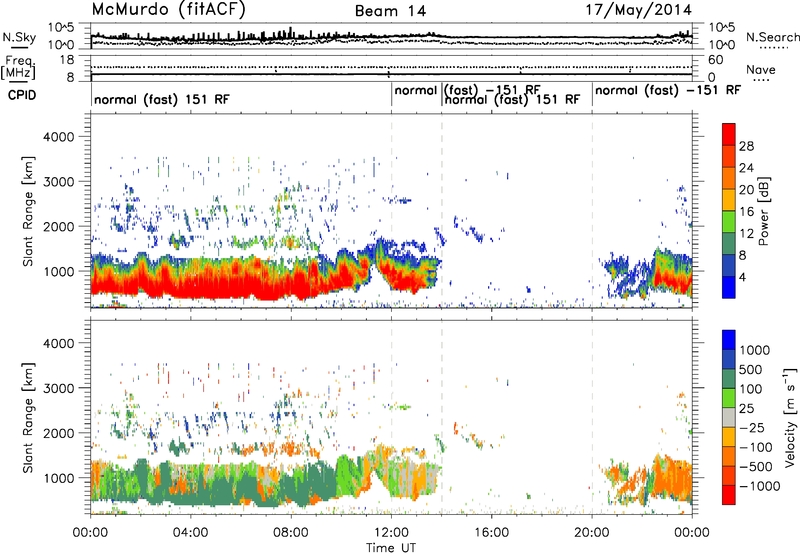Image resolution: width=800 pixels, height=554 pixels.
Task: Click the 12 dB label on the power colorbar
Action: 746,234
